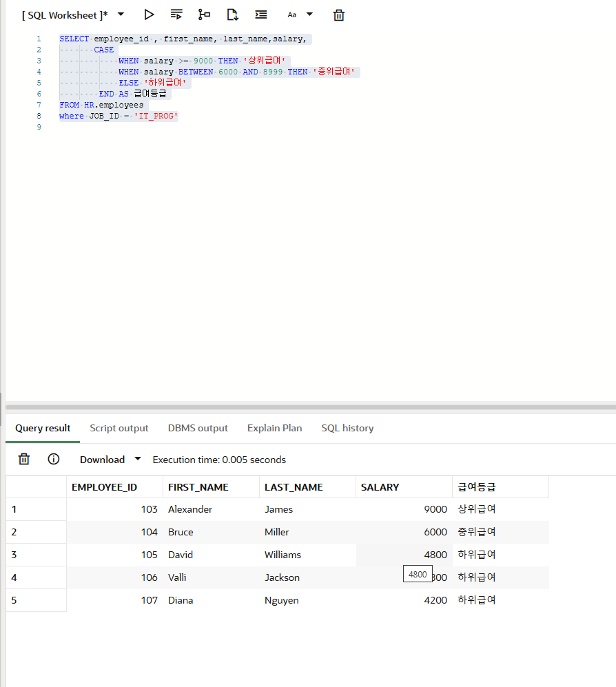Viewport: 616px width, 687px height.
Task: Expand the Download options arrow
Action: pyautogui.click(x=138, y=459)
